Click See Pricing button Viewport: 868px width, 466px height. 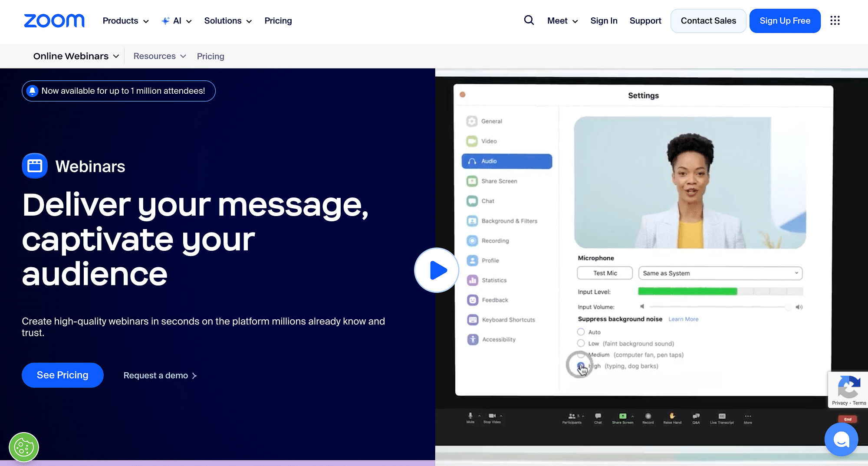pyautogui.click(x=62, y=375)
